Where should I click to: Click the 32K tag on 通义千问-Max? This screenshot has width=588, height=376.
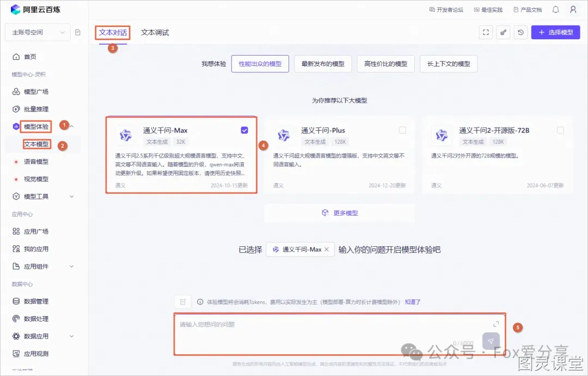(181, 142)
